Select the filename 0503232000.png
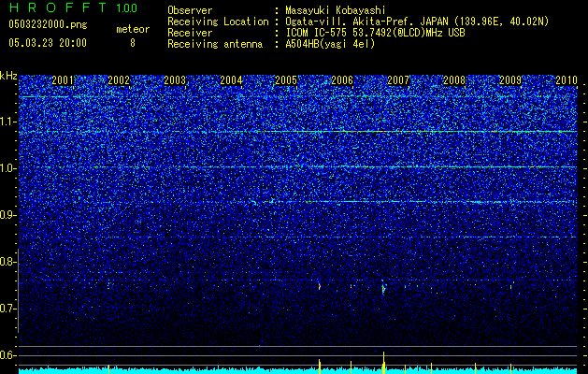The height and width of the screenshot is (374, 588). click(48, 24)
